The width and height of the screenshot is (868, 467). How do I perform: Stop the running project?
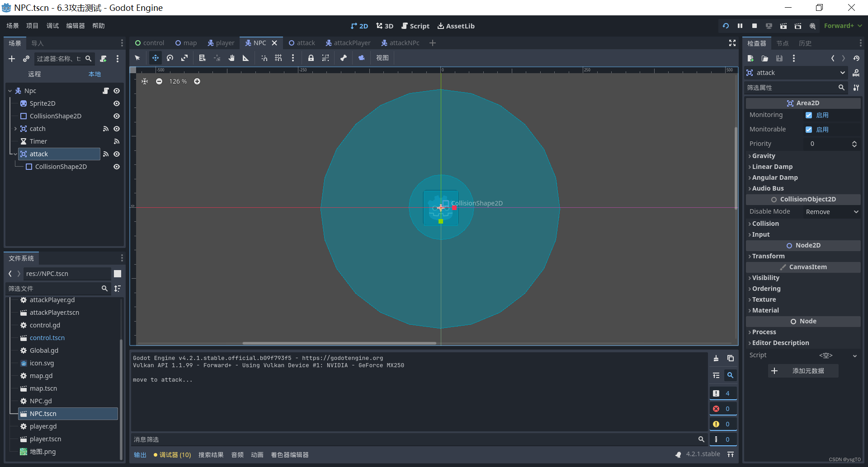click(x=755, y=26)
